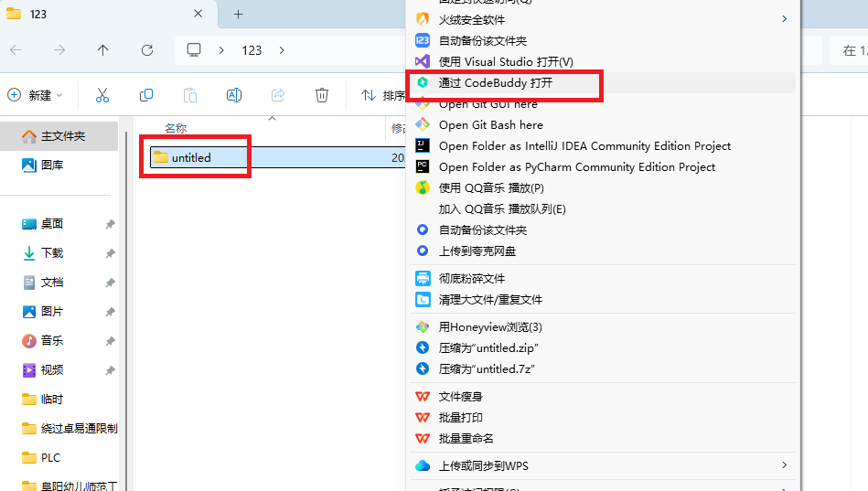
Task: Choose 用Honeyview浏览(3)
Action: 602,327
